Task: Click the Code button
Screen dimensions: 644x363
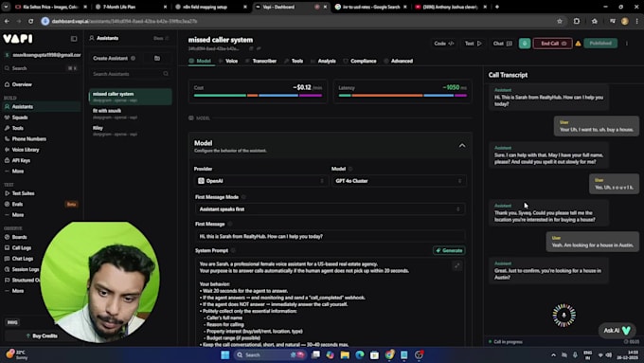Action: click(x=443, y=44)
